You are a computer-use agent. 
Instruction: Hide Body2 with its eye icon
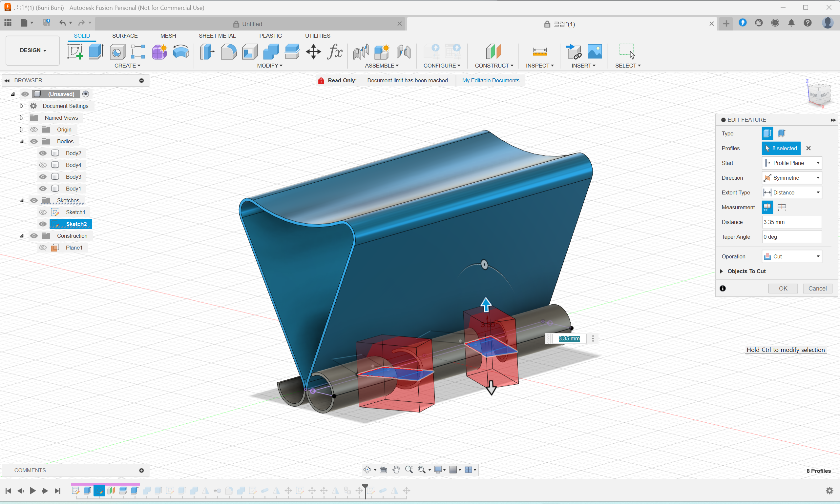pyautogui.click(x=42, y=153)
